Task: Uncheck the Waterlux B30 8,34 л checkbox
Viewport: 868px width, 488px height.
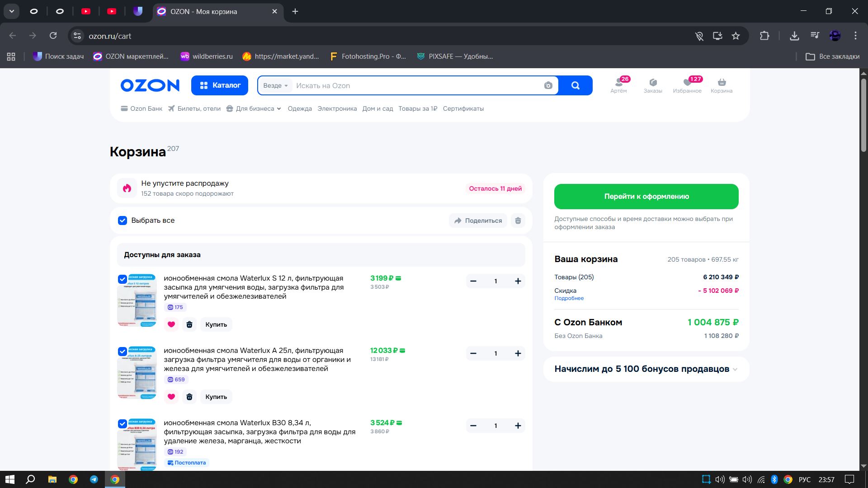Action: point(123,424)
